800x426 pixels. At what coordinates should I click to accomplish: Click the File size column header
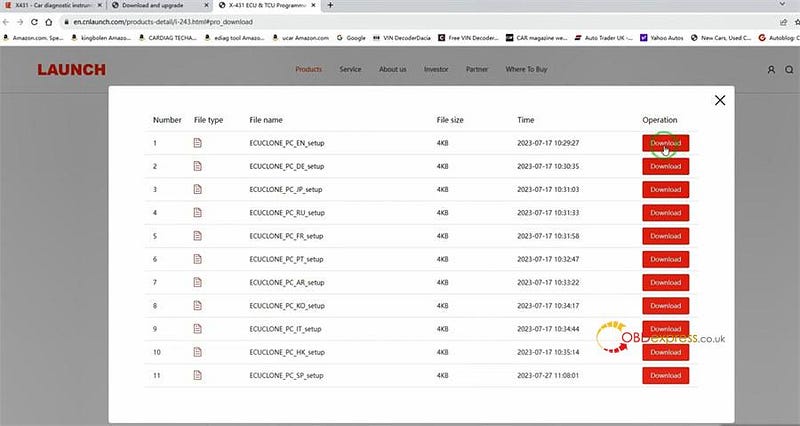click(450, 120)
